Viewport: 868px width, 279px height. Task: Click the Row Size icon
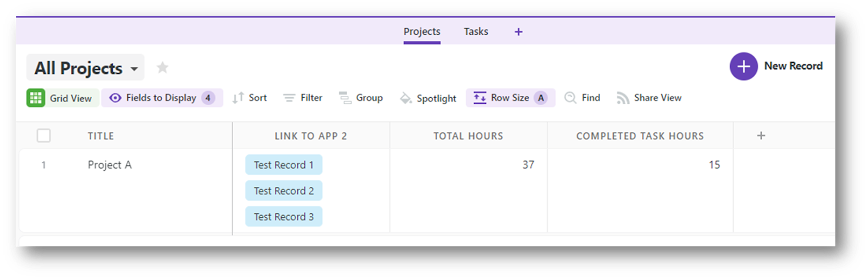click(480, 98)
